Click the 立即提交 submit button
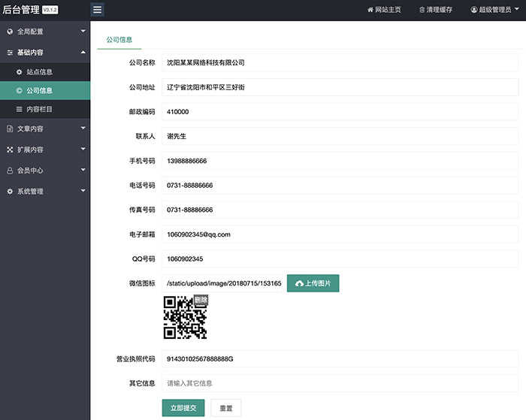The width and height of the screenshot is (526, 420). coord(183,408)
